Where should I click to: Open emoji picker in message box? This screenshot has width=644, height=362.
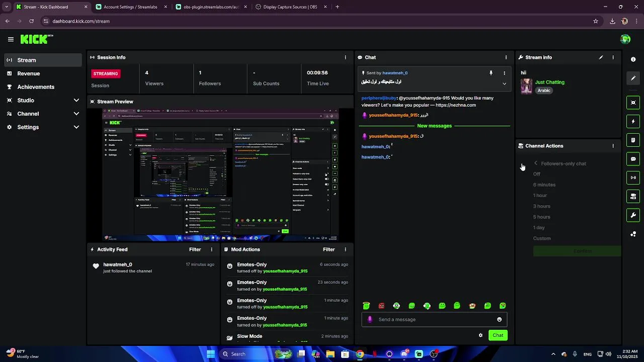[x=499, y=319]
